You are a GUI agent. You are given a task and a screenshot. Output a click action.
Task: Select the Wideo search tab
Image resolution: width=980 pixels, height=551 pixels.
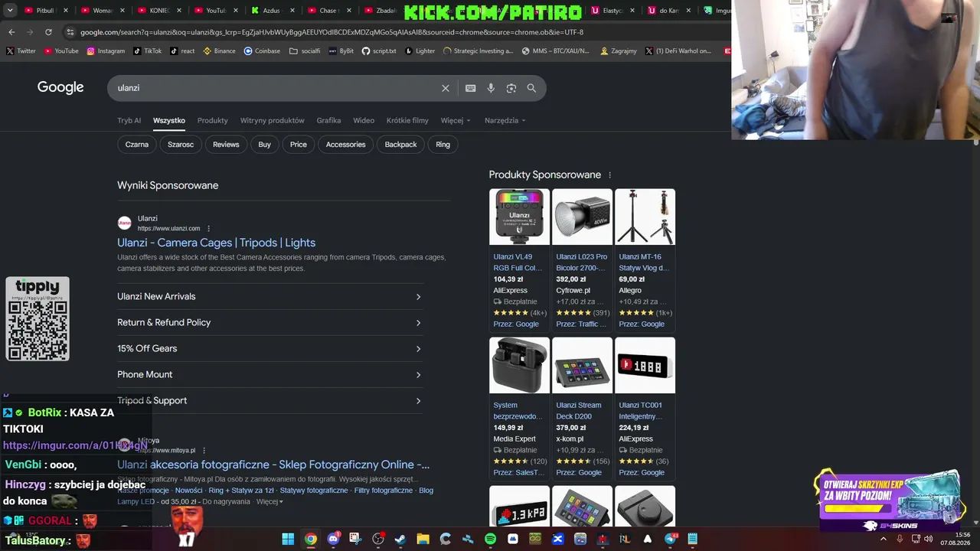tap(364, 120)
